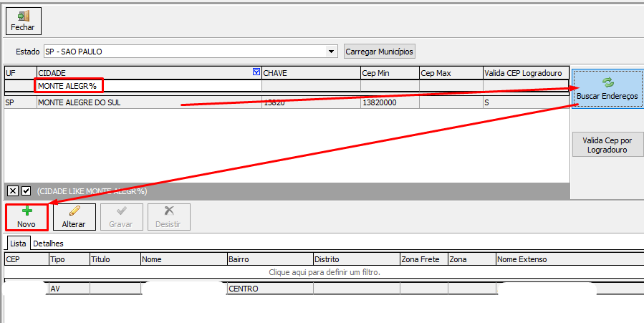Select the MONTE ALEGRE DO SUL row
The height and width of the screenshot is (323, 644).
(143, 102)
